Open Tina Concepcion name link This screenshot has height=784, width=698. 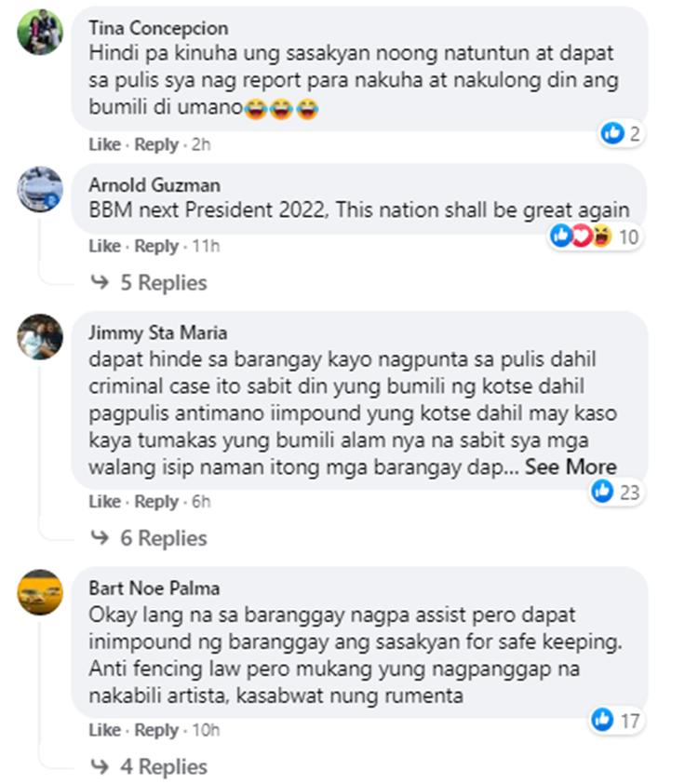(x=158, y=28)
